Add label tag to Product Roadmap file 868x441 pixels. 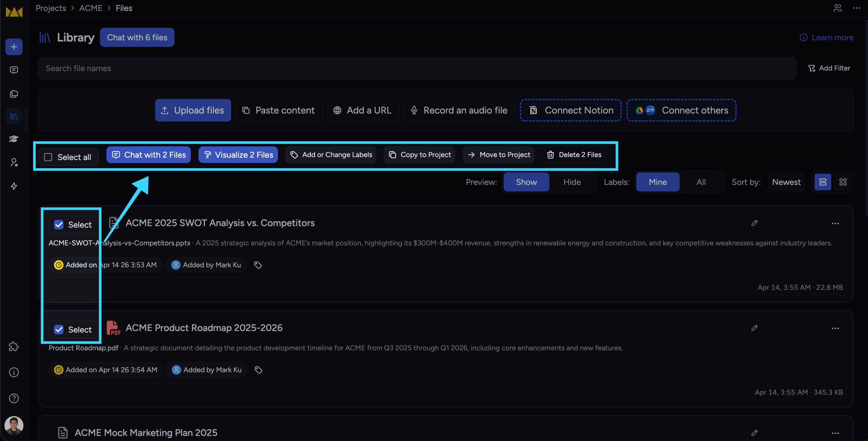pos(258,370)
